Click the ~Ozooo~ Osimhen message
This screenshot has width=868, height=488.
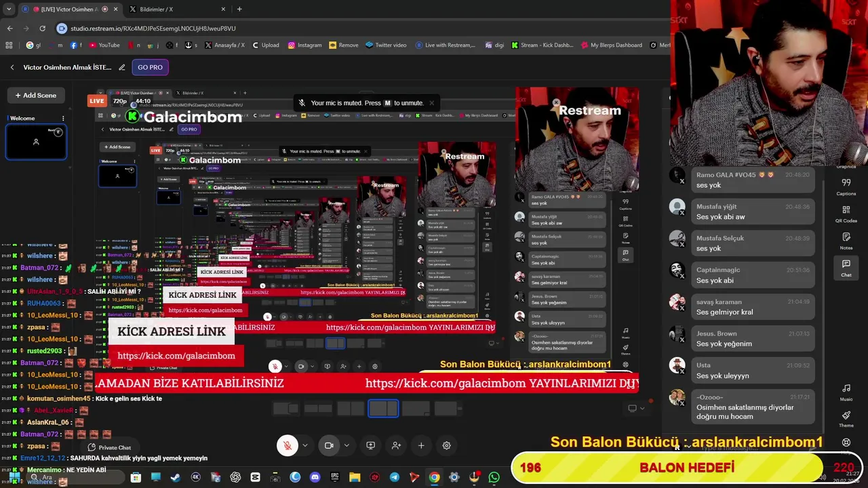tap(753, 407)
